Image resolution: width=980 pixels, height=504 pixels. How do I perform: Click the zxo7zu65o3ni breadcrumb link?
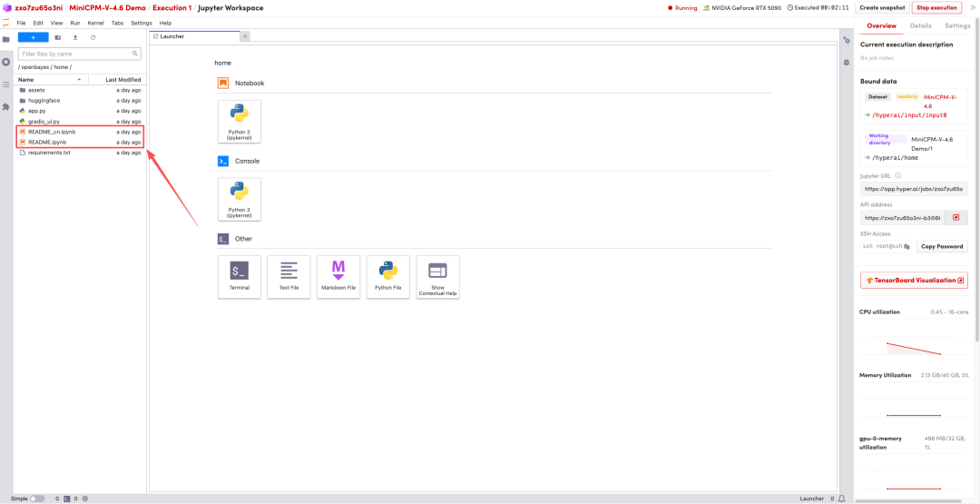click(x=38, y=7)
